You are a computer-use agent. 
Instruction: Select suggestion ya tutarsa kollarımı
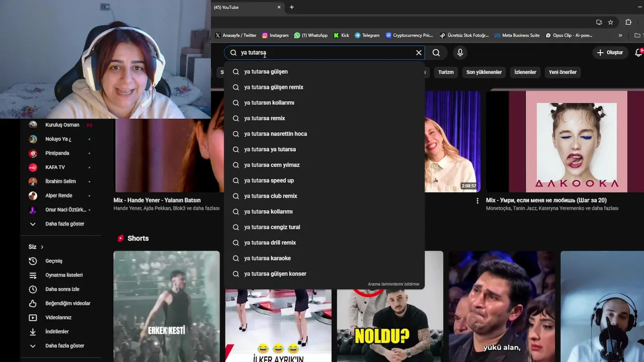coord(324,212)
